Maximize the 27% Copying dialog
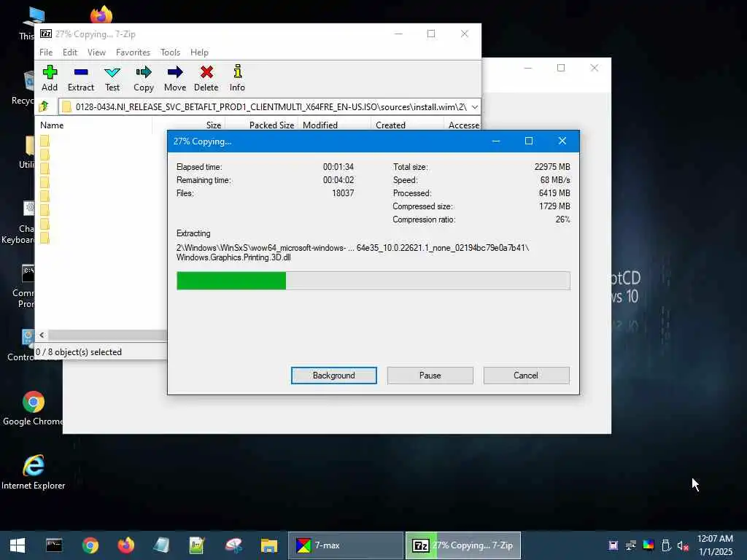This screenshot has height=560, width=747. tap(529, 141)
